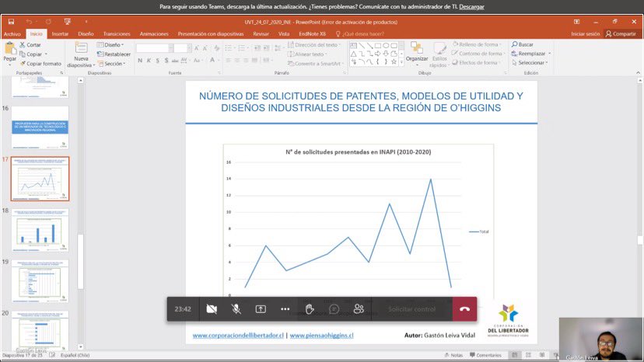
Task: Click Restablecer slide button
Action: (114, 54)
